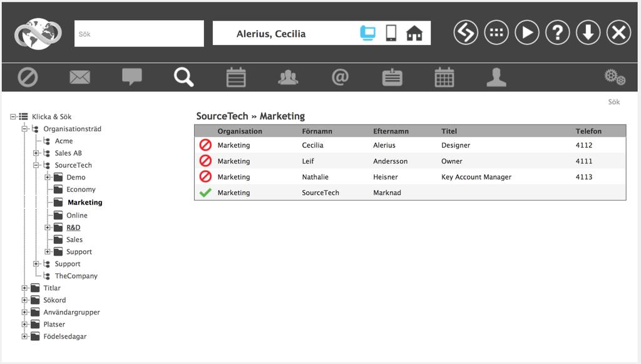Click the circular S-arrow logo button
Image resolution: width=641 pixels, height=364 pixels.
pos(466,33)
